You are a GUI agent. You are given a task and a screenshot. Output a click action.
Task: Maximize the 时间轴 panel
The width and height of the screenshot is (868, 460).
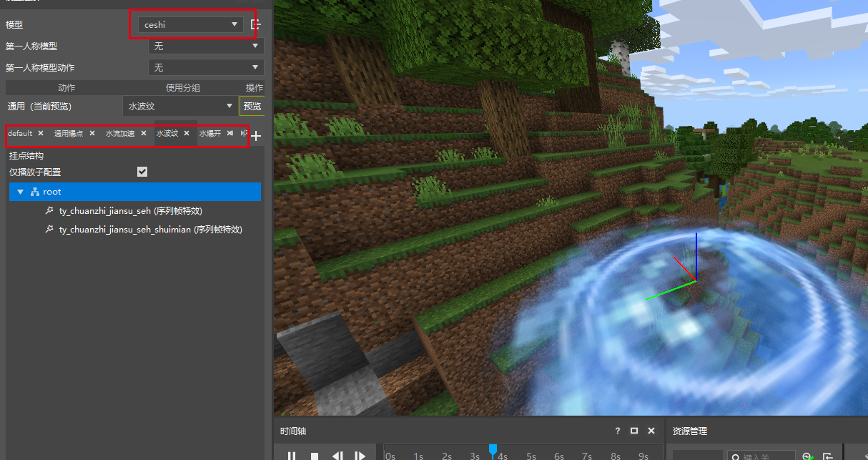coord(634,431)
